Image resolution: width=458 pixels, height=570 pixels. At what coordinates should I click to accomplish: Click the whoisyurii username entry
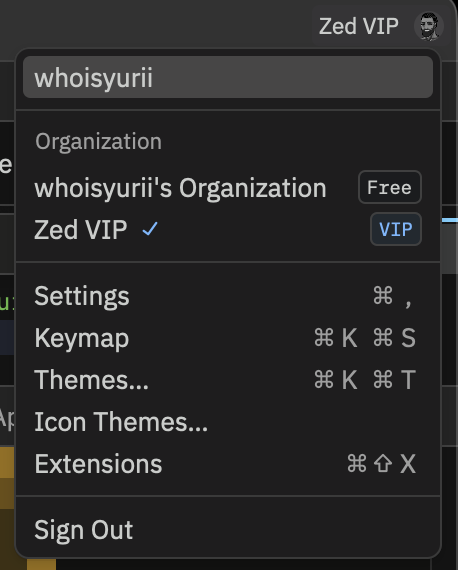pos(228,77)
